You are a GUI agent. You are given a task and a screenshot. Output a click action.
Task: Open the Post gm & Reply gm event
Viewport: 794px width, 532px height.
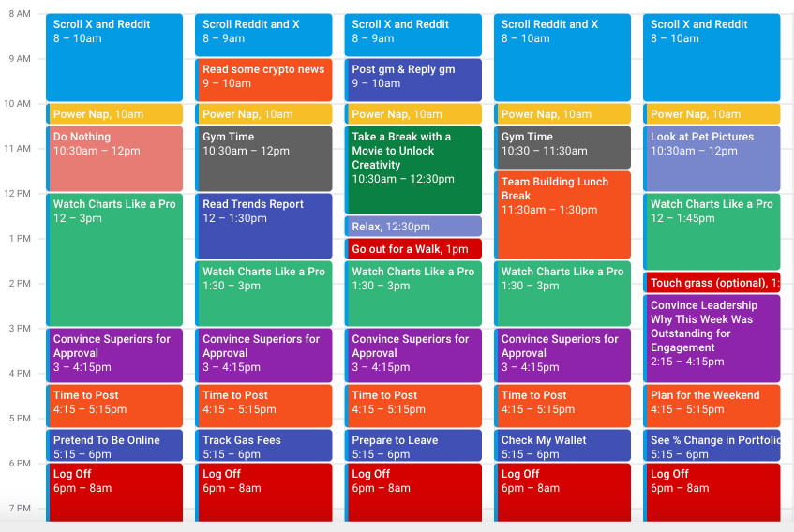412,80
